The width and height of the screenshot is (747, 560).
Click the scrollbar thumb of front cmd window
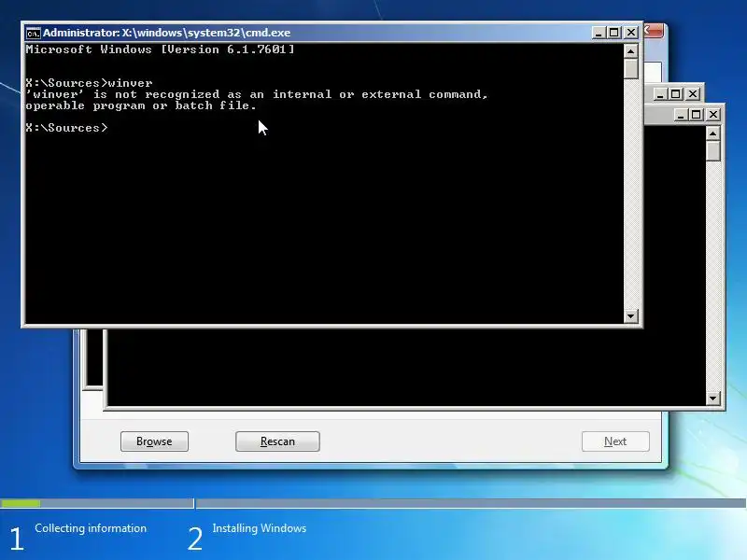tap(631, 68)
